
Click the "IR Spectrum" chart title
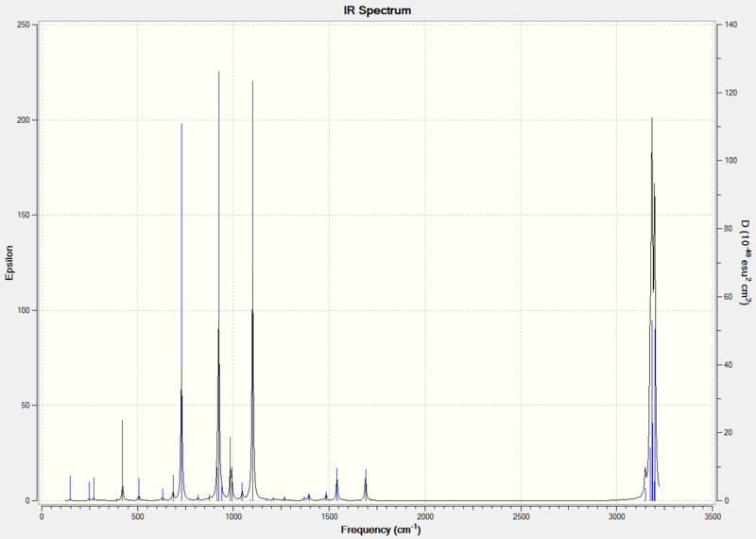[x=377, y=10]
